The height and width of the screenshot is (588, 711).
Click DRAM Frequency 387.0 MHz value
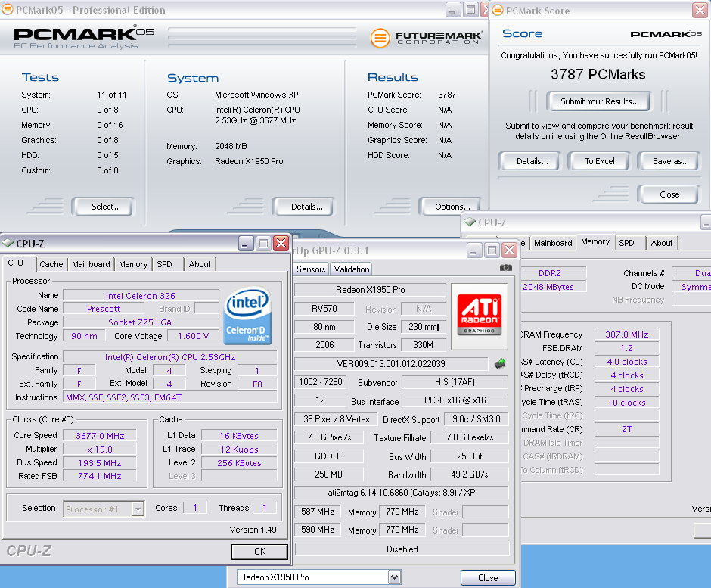pos(626,334)
